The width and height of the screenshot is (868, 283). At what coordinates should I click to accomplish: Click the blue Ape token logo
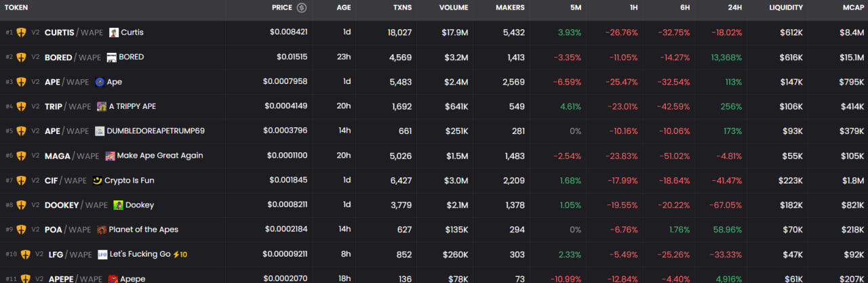point(100,82)
